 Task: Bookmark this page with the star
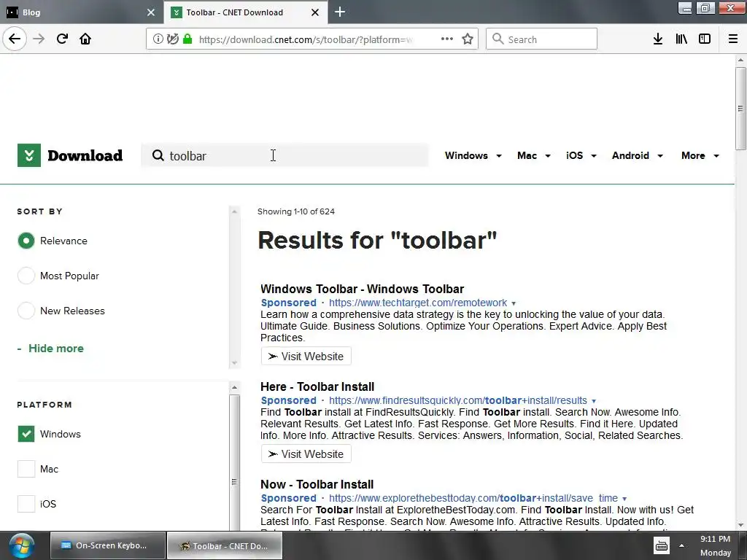[x=468, y=39]
